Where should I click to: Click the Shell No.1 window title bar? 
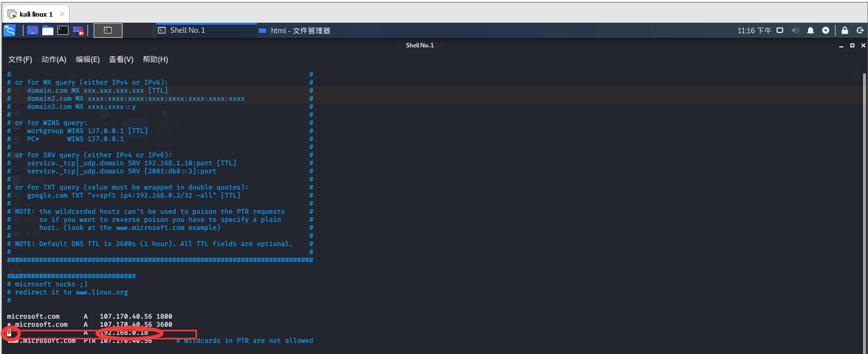pyautogui.click(x=420, y=45)
